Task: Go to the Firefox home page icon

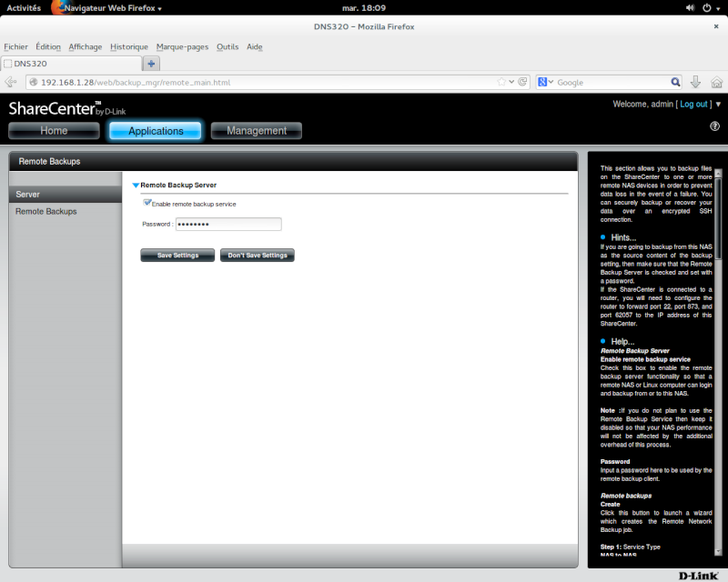Action: [717, 83]
